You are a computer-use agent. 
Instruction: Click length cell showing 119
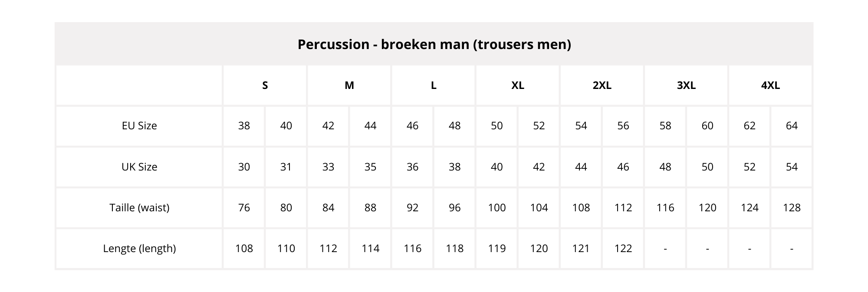pyautogui.click(x=496, y=248)
